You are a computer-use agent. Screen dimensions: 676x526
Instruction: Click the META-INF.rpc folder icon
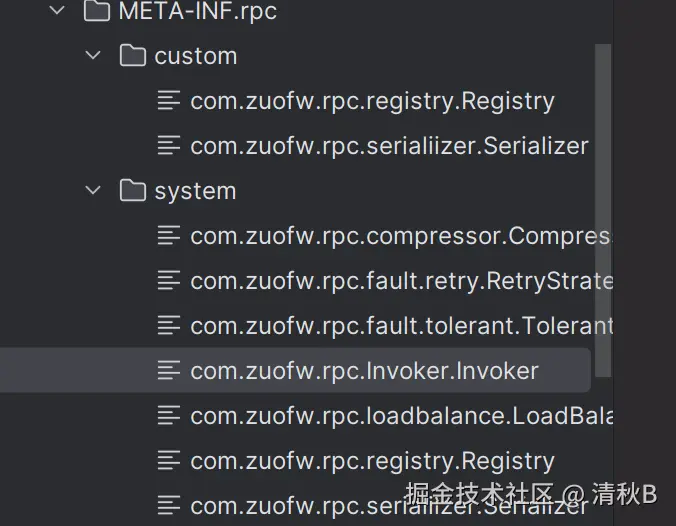97,12
